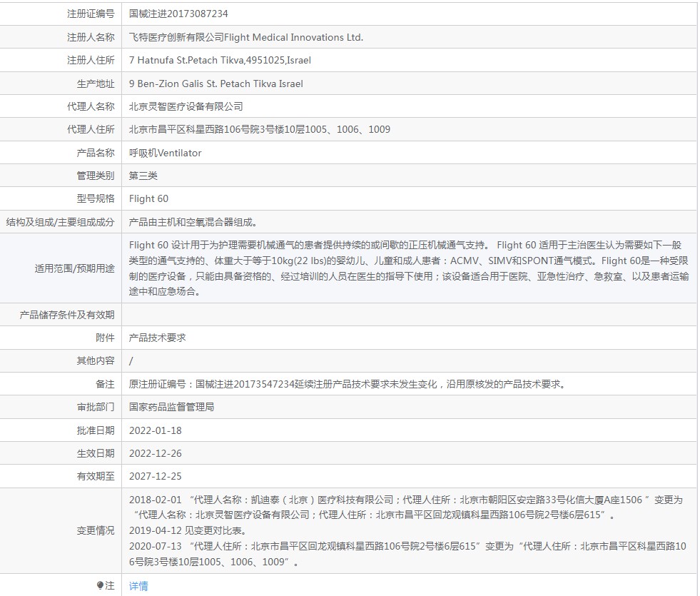Click the 生效日期 field label
Image resolution: width=700 pixels, height=596 pixels.
coord(96,453)
